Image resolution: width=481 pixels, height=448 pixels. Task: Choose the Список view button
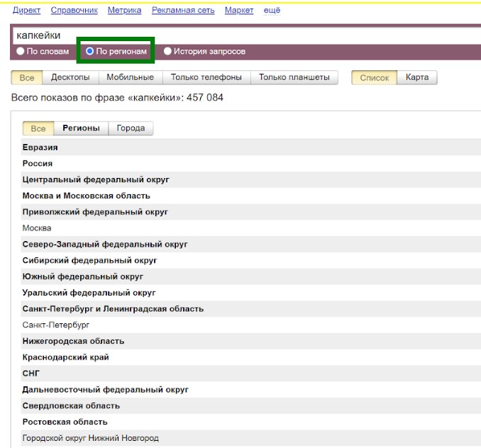pos(375,77)
